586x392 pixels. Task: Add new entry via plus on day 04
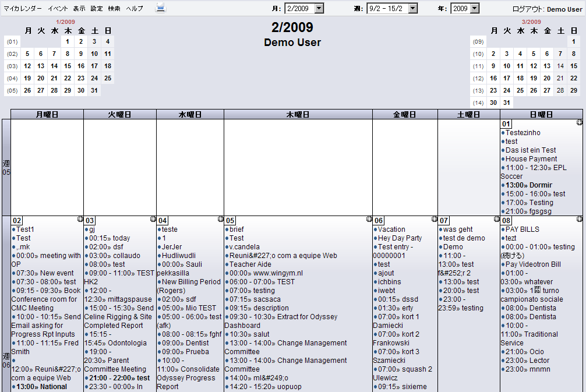point(220,219)
